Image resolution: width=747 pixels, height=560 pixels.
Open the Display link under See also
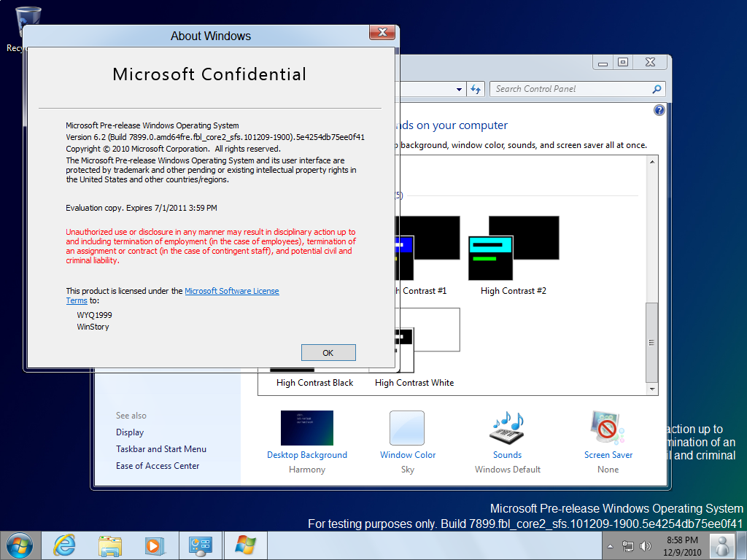click(x=130, y=432)
